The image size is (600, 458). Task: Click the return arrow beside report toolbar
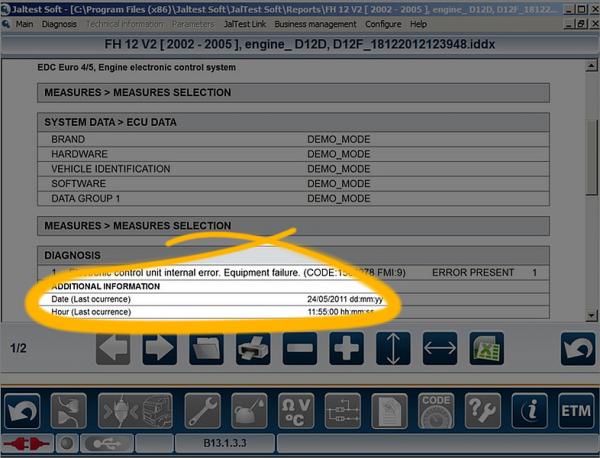coord(578,349)
